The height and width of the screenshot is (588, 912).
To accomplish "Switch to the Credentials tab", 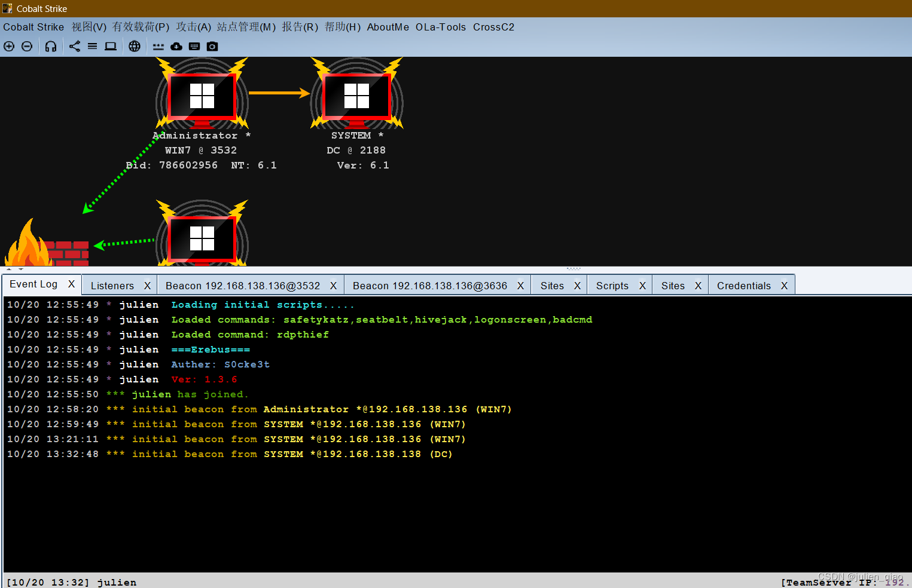I will pos(744,286).
